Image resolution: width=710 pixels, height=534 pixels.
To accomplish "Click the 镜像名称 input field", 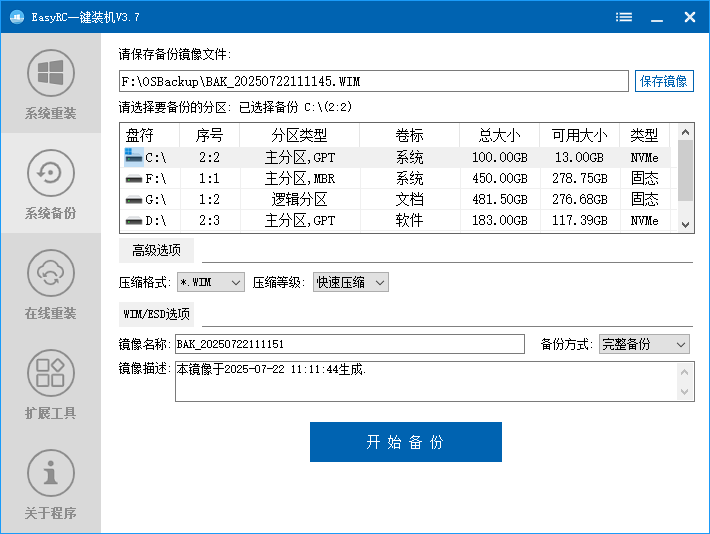I will coord(350,344).
